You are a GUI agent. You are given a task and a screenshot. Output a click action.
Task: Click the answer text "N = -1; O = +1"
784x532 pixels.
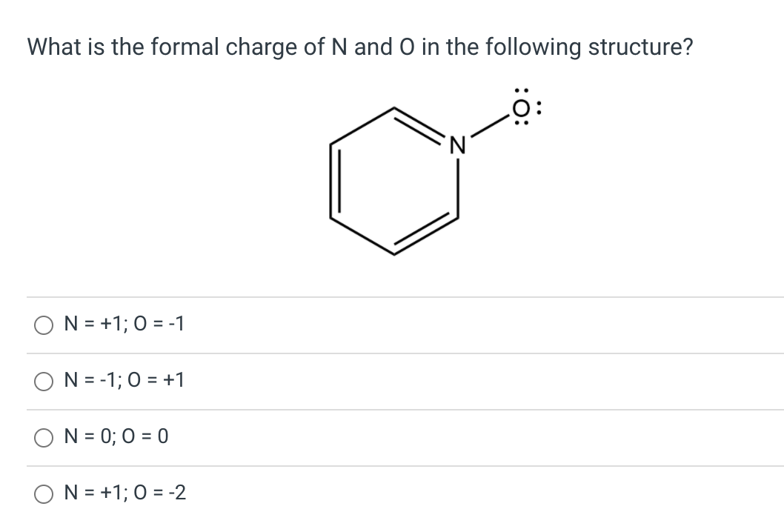click(x=123, y=380)
